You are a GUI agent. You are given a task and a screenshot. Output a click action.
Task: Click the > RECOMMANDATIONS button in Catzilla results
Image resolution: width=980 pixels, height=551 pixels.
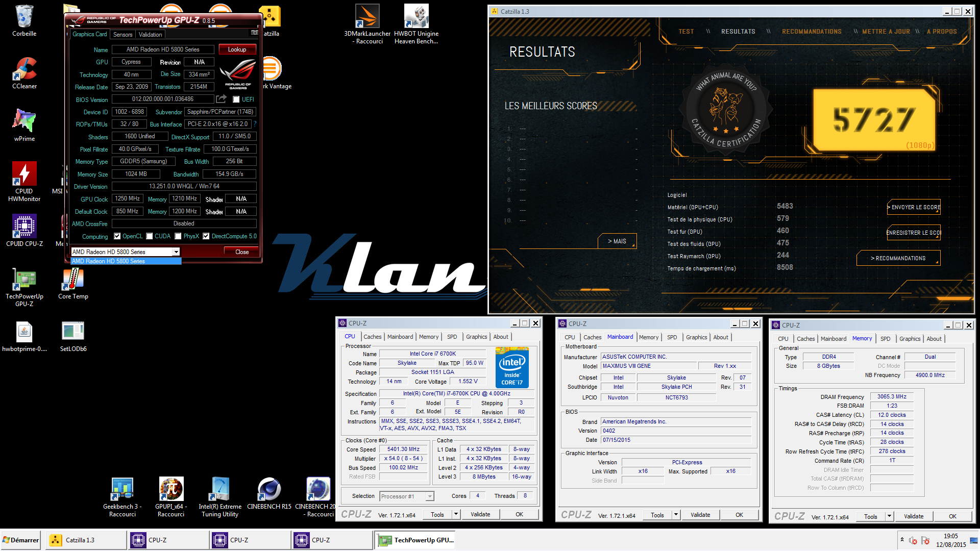(898, 258)
